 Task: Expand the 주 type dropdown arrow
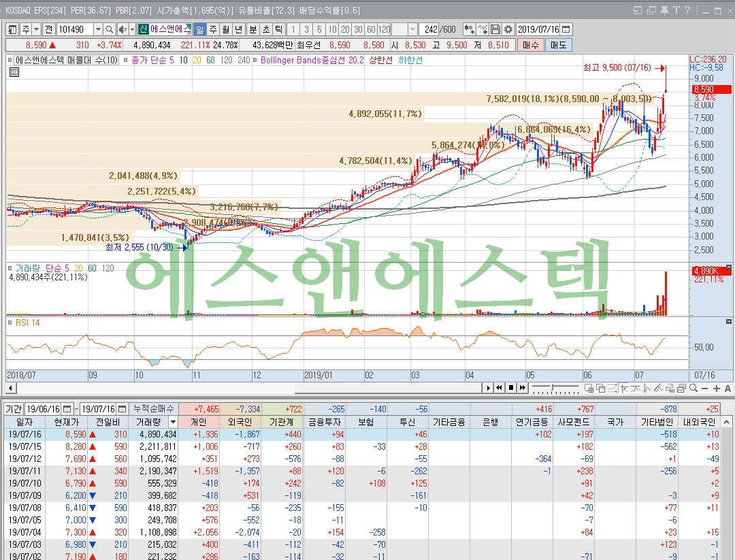pyautogui.click(x=37, y=29)
